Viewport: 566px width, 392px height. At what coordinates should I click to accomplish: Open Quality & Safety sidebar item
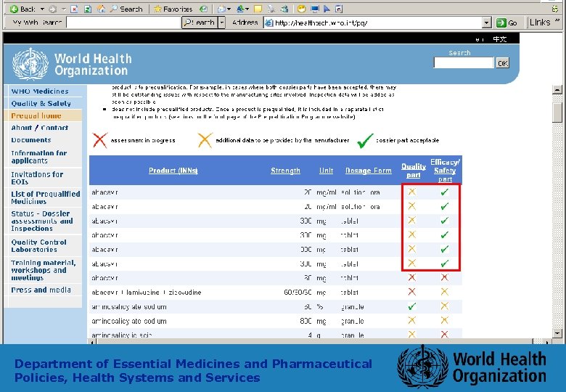(41, 104)
